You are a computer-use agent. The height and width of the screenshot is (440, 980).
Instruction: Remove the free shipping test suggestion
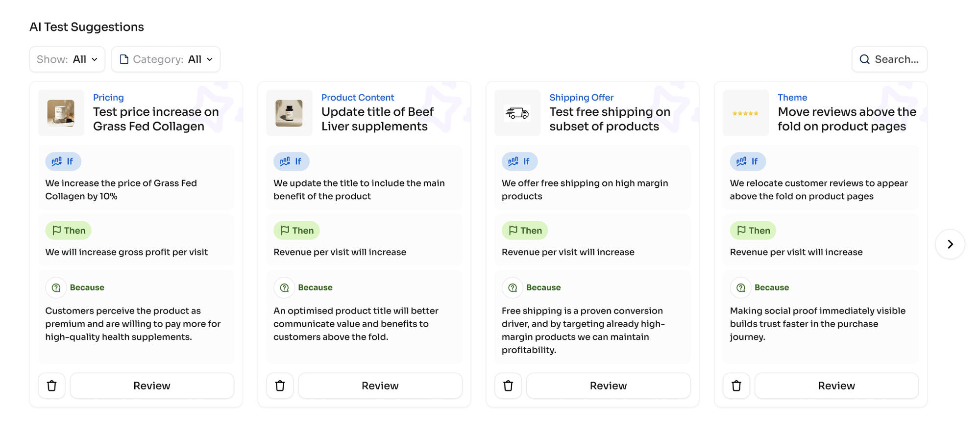point(508,386)
